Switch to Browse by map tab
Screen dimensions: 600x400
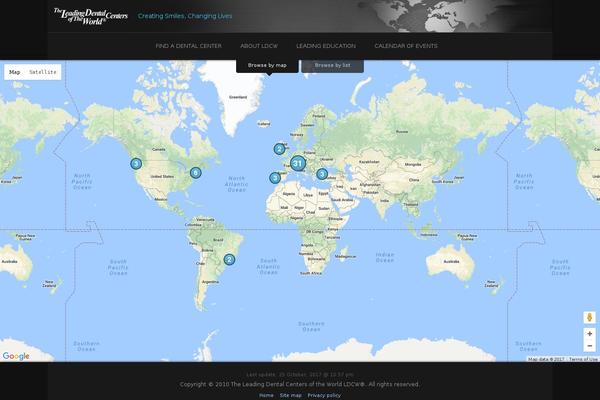267,65
